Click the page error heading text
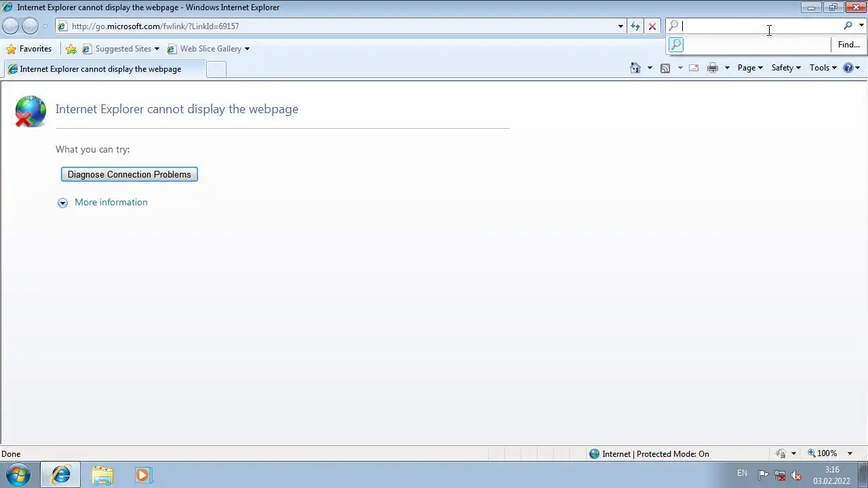Image resolution: width=868 pixels, height=488 pixels. coord(177,109)
